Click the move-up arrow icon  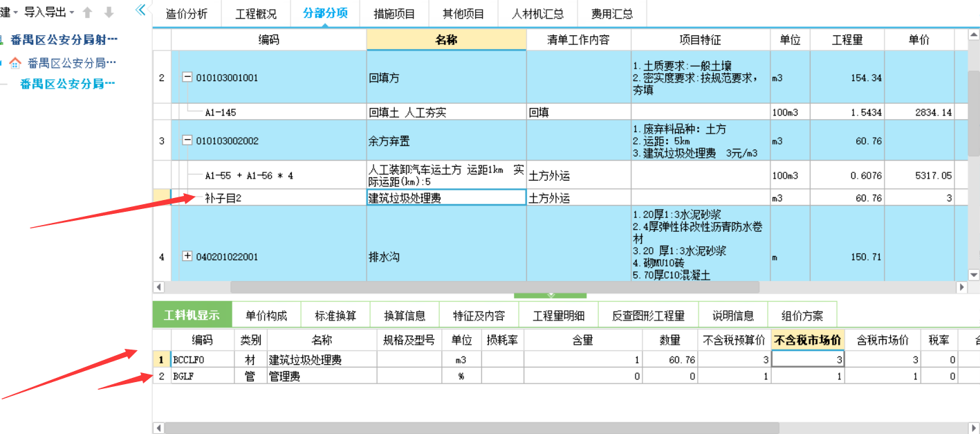(x=87, y=12)
